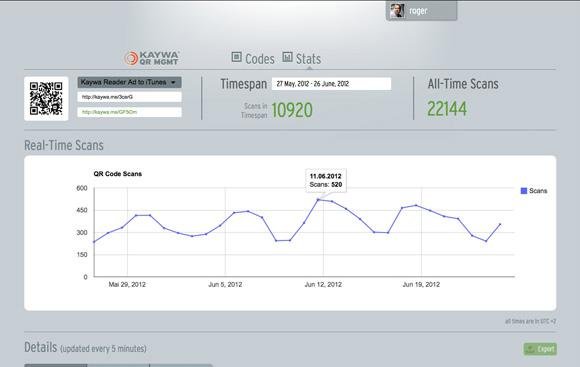Click the Export button
The image size is (580, 367).
(x=540, y=349)
